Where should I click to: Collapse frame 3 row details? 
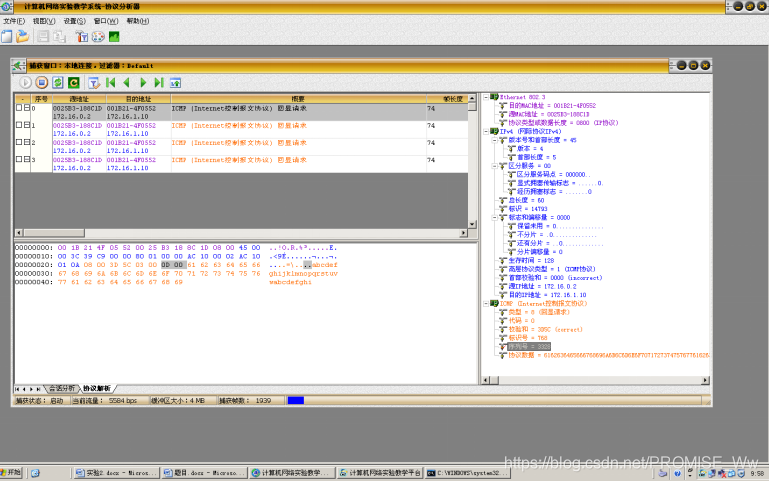pyautogui.click(x=27, y=159)
